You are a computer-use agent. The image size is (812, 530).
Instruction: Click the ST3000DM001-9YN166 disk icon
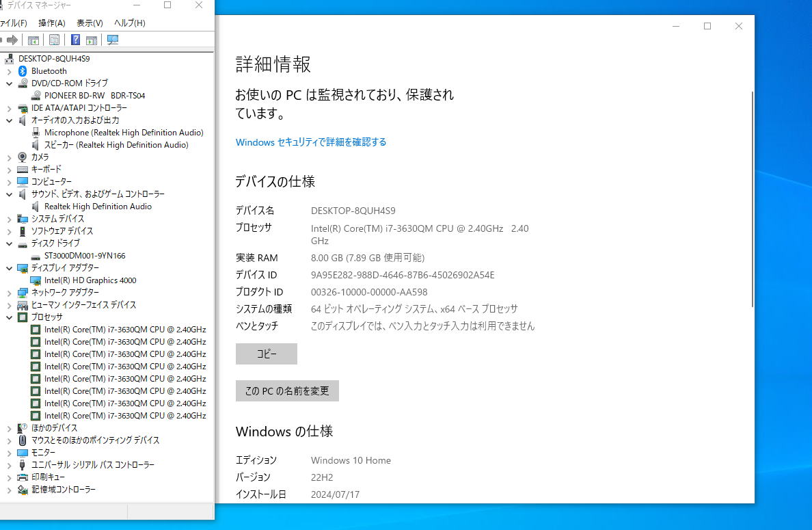pos(36,256)
